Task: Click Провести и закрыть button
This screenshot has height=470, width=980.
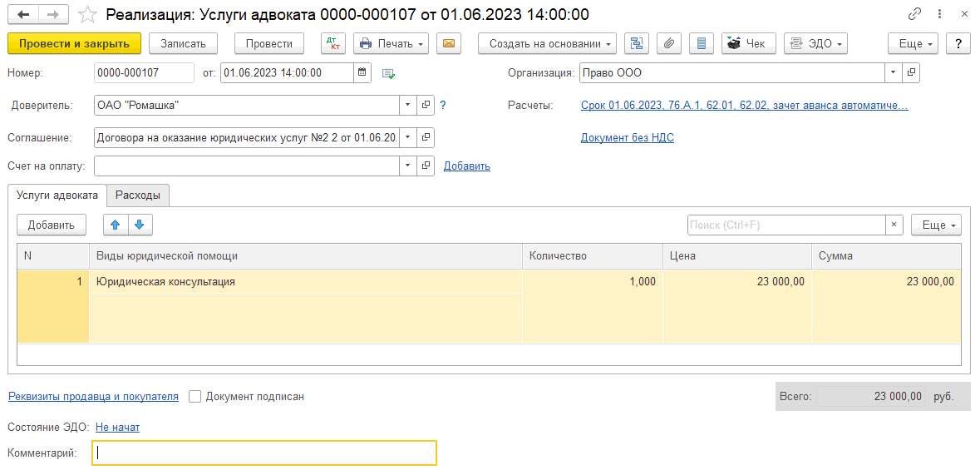Action: click(74, 43)
